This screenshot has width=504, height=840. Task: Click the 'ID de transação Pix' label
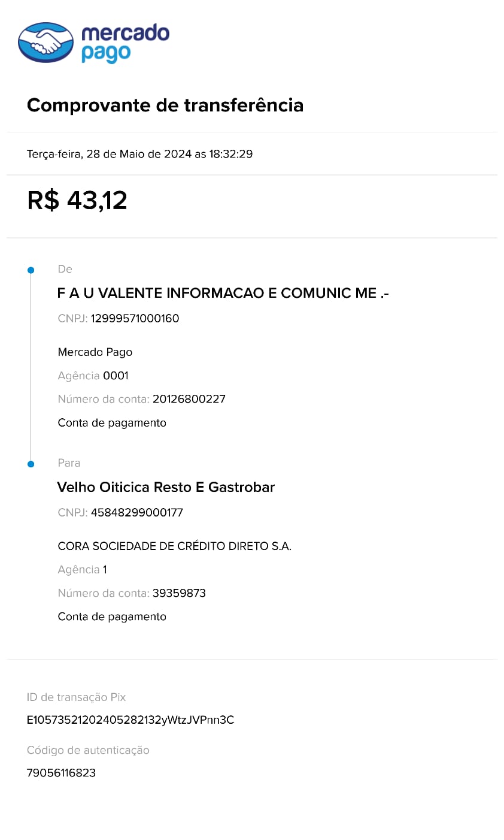(77, 697)
